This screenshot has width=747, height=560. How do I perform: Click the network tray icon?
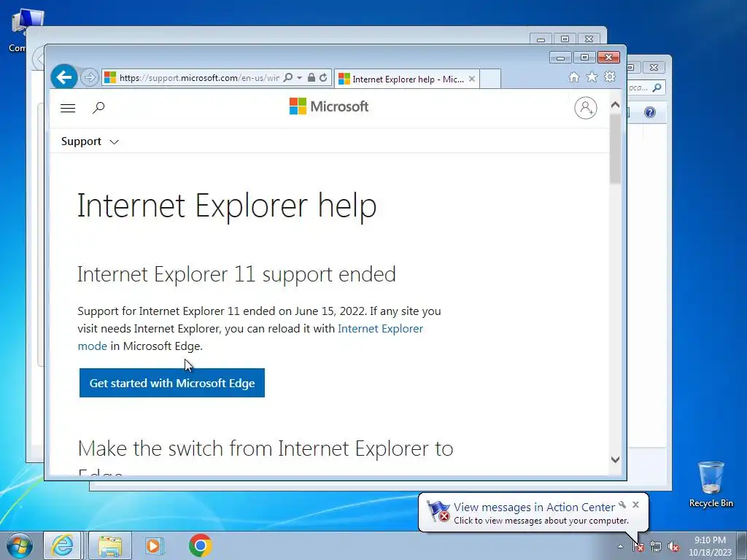point(656,547)
